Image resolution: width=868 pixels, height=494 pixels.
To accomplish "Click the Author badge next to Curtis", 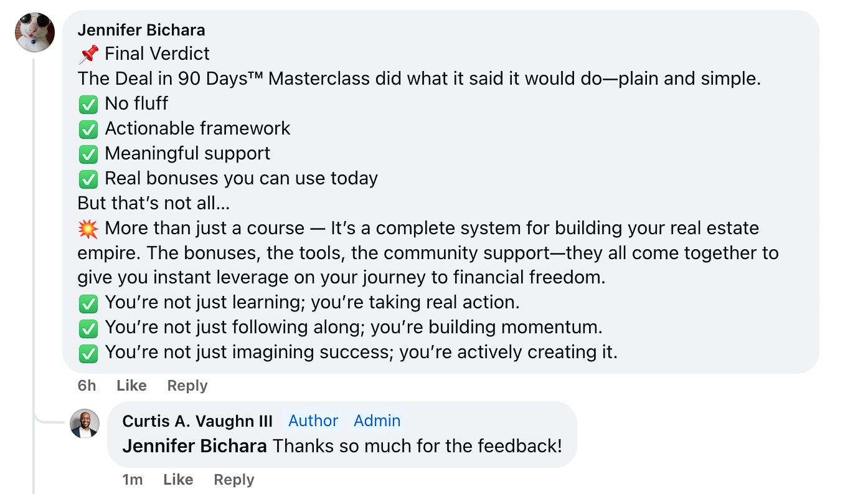I will click(313, 421).
